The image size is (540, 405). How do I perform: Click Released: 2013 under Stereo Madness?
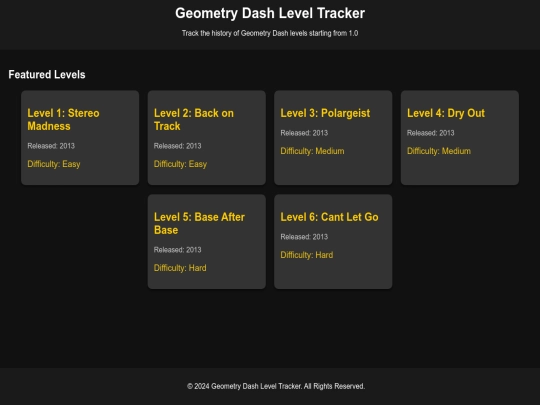[51, 146]
